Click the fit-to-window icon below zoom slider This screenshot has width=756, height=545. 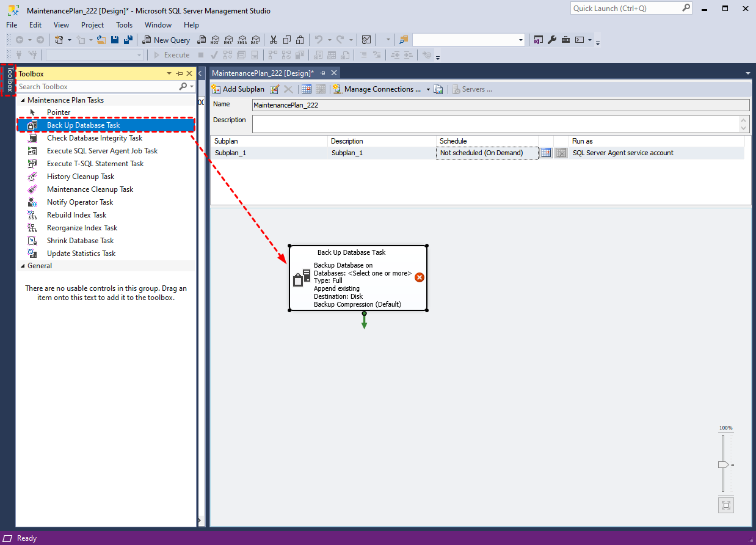(725, 505)
